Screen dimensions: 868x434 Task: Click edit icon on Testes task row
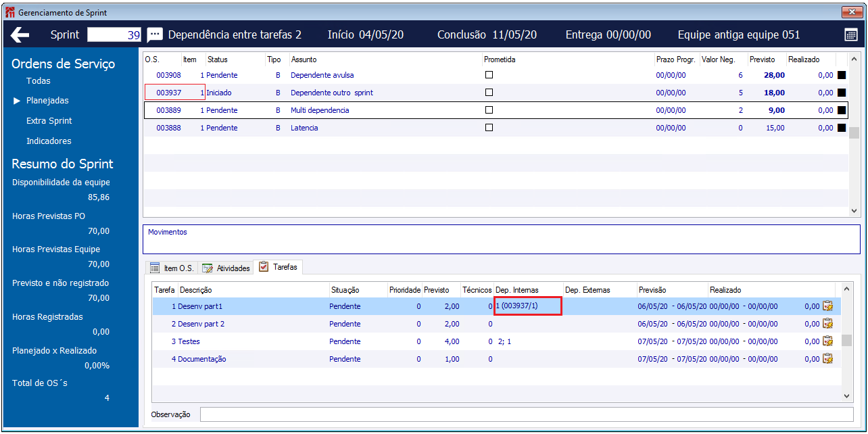tap(827, 341)
